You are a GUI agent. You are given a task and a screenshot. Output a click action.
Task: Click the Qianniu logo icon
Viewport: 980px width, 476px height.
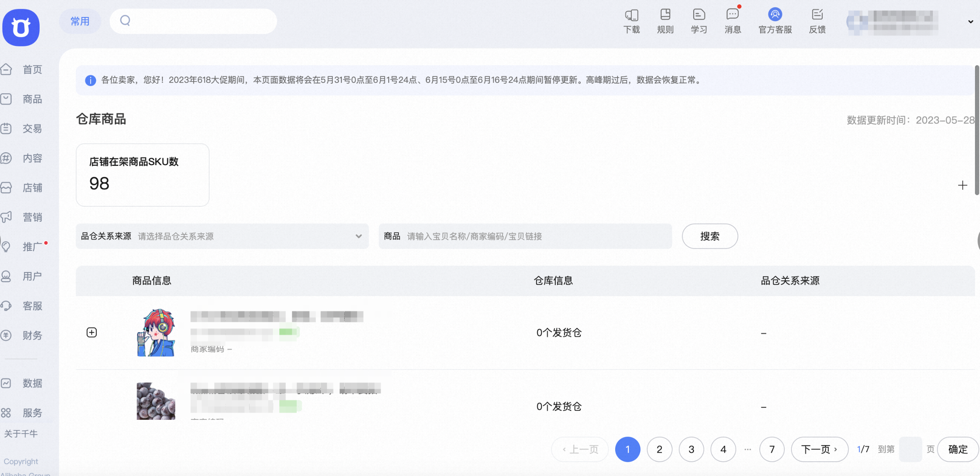[x=21, y=27]
